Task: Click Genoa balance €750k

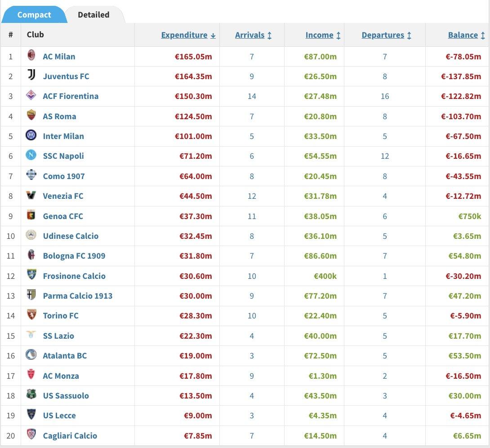Action: point(470,216)
